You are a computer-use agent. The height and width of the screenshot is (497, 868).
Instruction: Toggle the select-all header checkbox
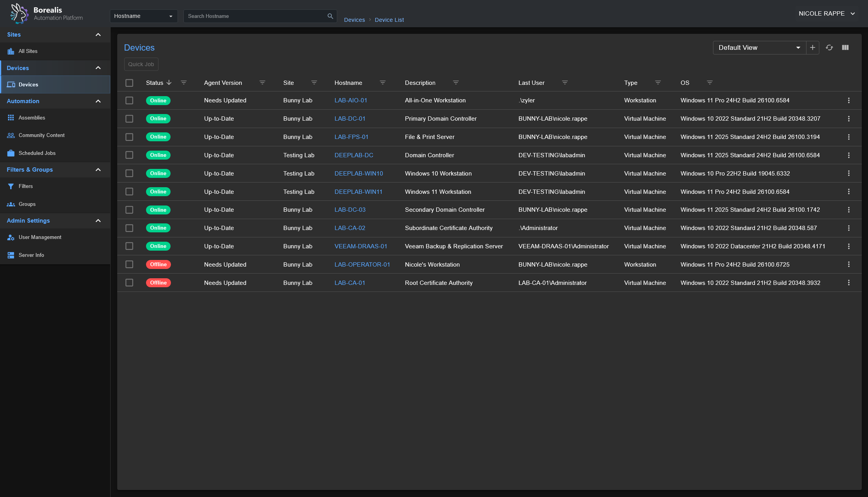(129, 83)
